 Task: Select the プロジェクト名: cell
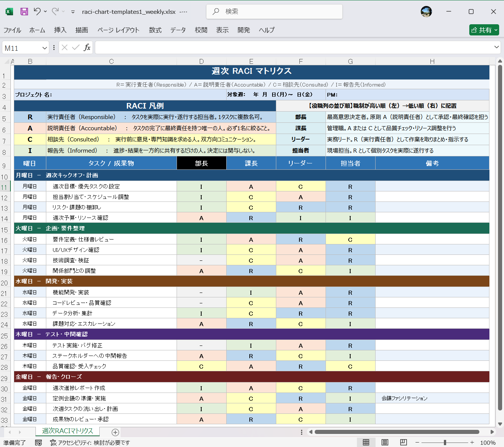[x=120, y=95]
